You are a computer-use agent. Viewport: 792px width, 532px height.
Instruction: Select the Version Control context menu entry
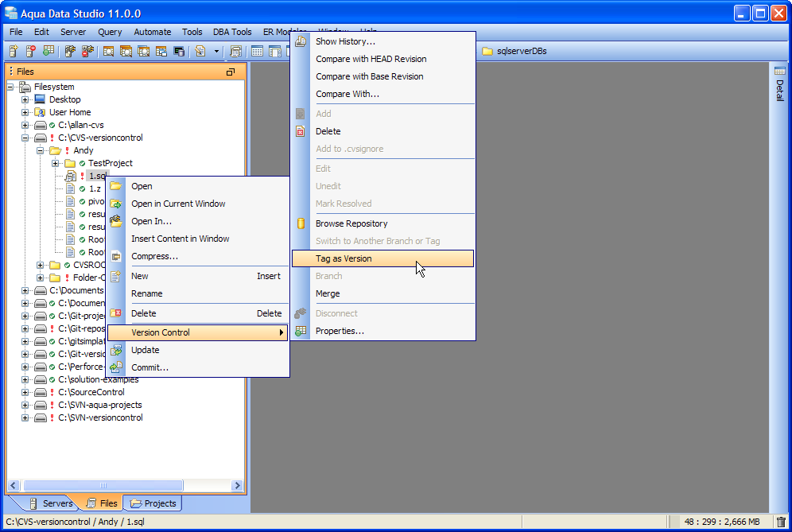pyautogui.click(x=197, y=332)
